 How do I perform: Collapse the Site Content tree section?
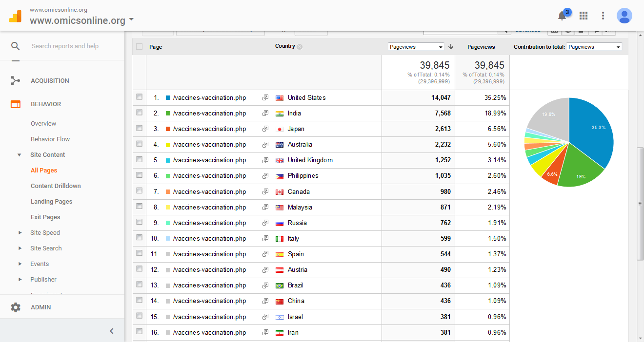tap(20, 155)
